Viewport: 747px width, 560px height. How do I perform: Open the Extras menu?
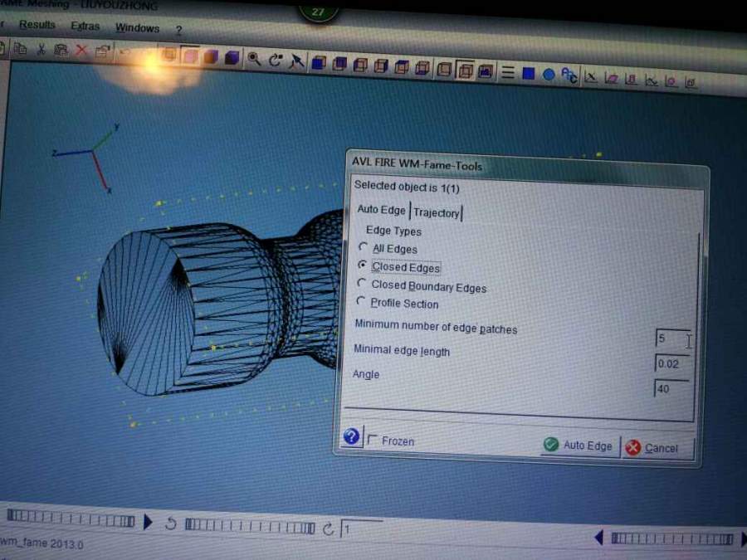(85, 27)
